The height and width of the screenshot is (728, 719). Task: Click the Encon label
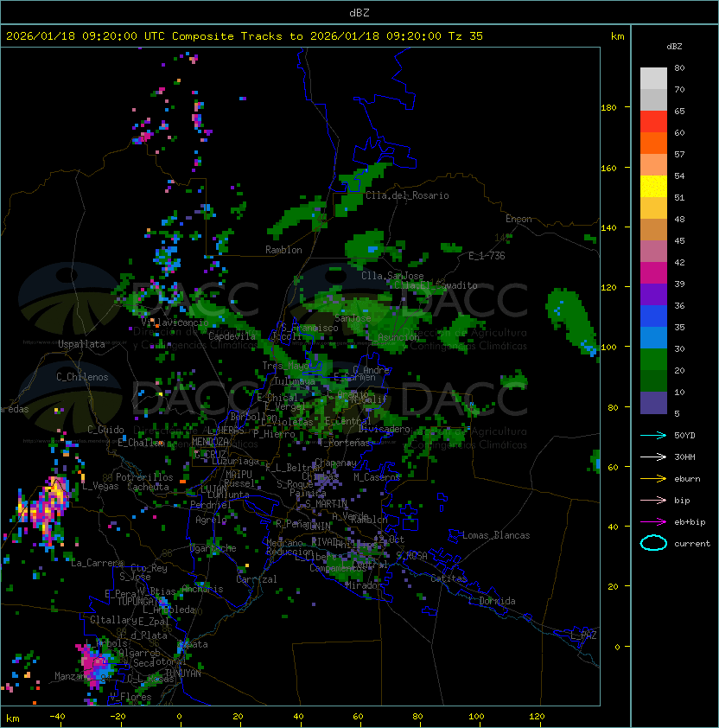[519, 219]
